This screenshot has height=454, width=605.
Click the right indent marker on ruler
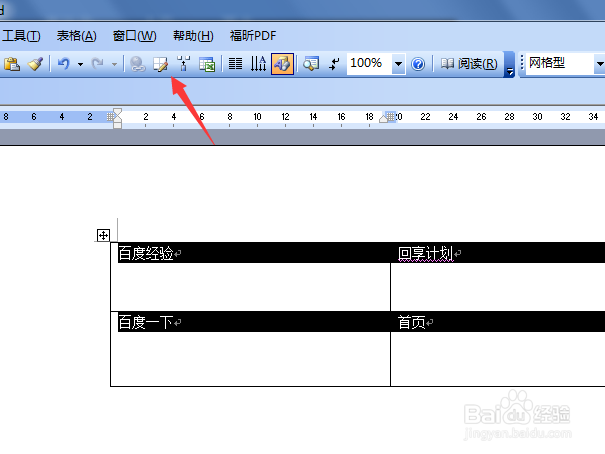[x=383, y=118]
